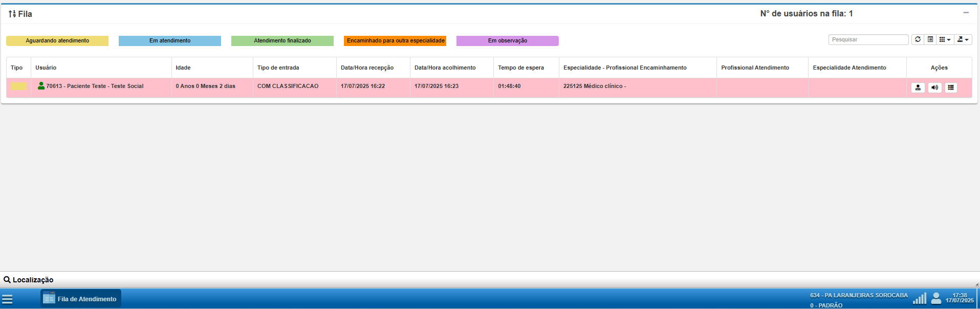Open the export data dropdown
Screen dimensions: 980x309
click(x=963, y=39)
